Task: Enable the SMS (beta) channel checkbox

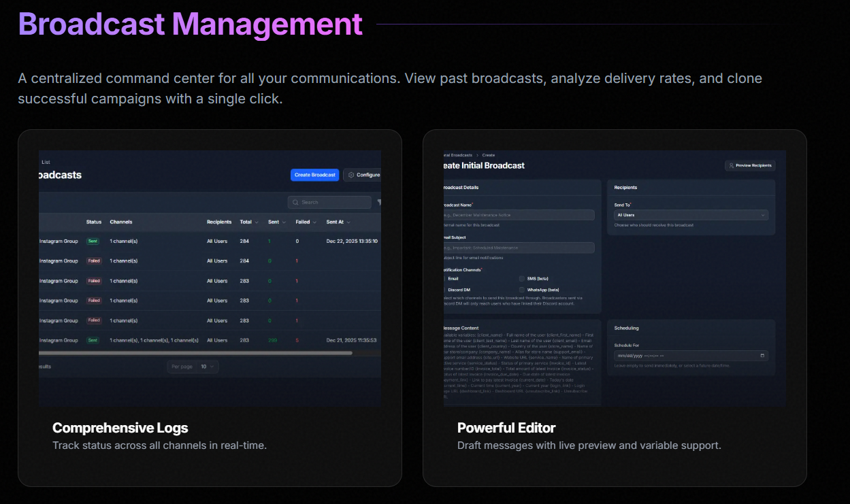Action: 522,279
